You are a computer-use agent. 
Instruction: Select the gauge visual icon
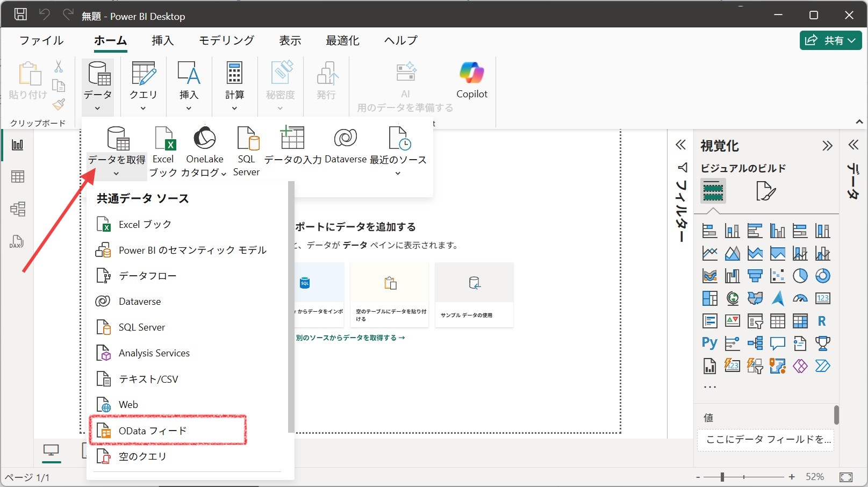800,298
